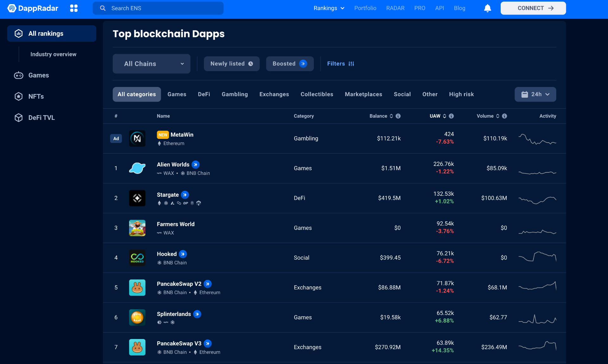Click the MetaWin logo
This screenshot has height=364, width=608.
click(137, 139)
